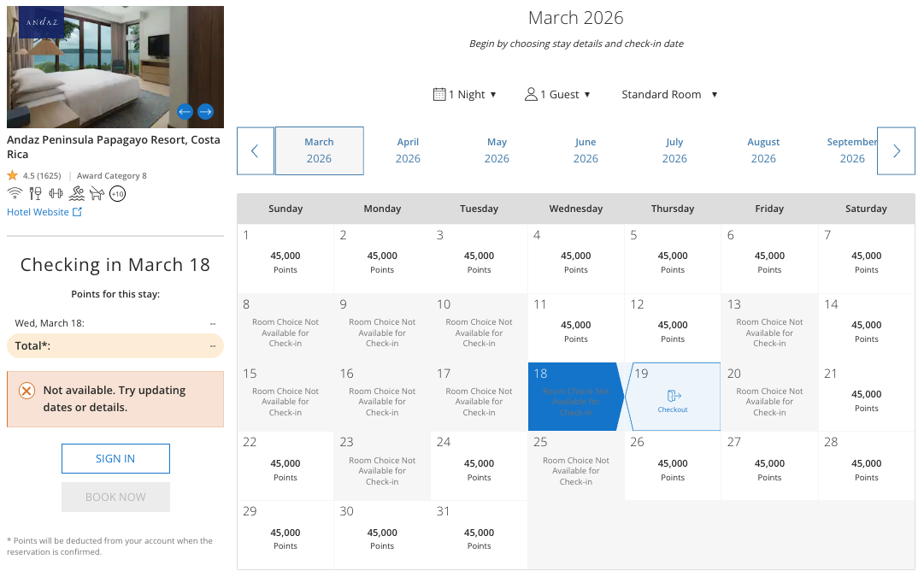Screen dimensions: 924x577
Task: Select March 30 as check-in date
Action: point(382,534)
